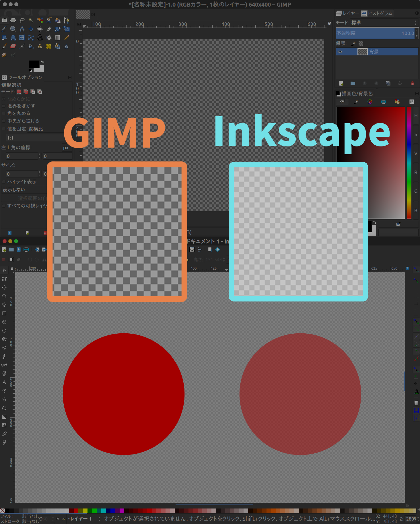Viewport: 420px width, 524px height.
Task: Switch to the ヒストグラム tab
Action: point(377,13)
